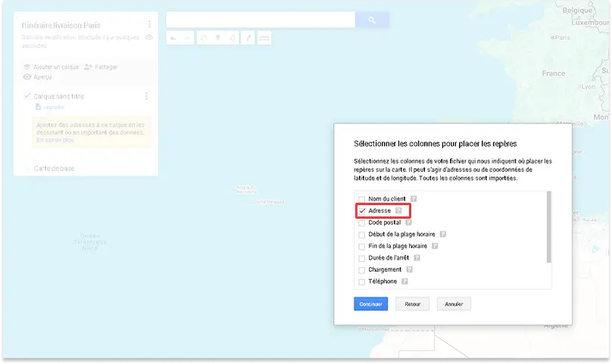Screen dimensions: 612x364
Task: Check the Téléphone checkbox
Action: (x=362, y=282)
